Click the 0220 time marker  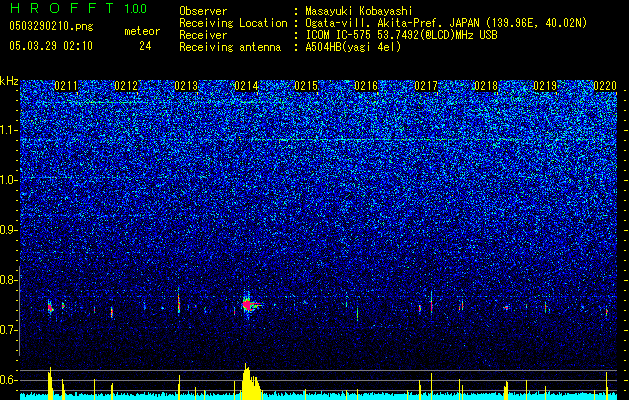coord(605,86)
